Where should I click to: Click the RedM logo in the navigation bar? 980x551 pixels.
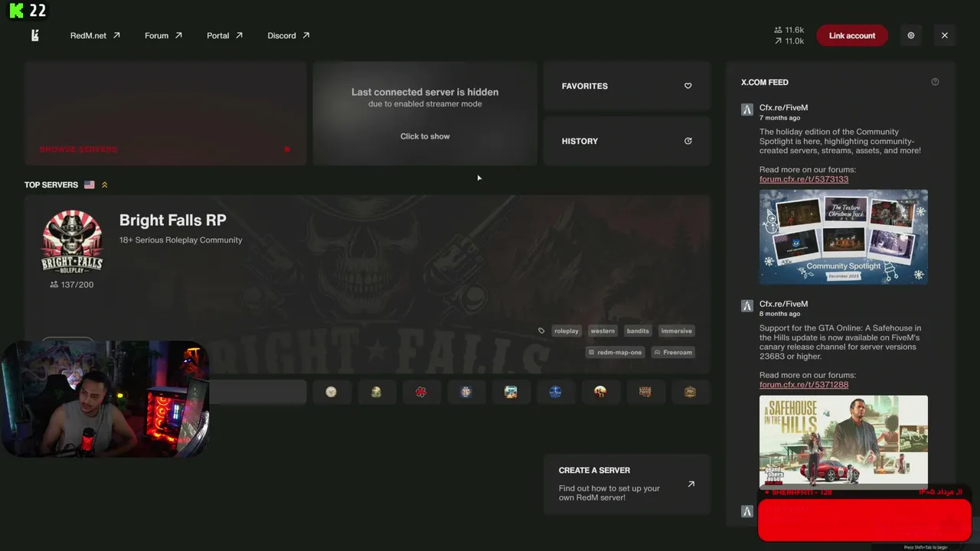(x=35, y=35)
